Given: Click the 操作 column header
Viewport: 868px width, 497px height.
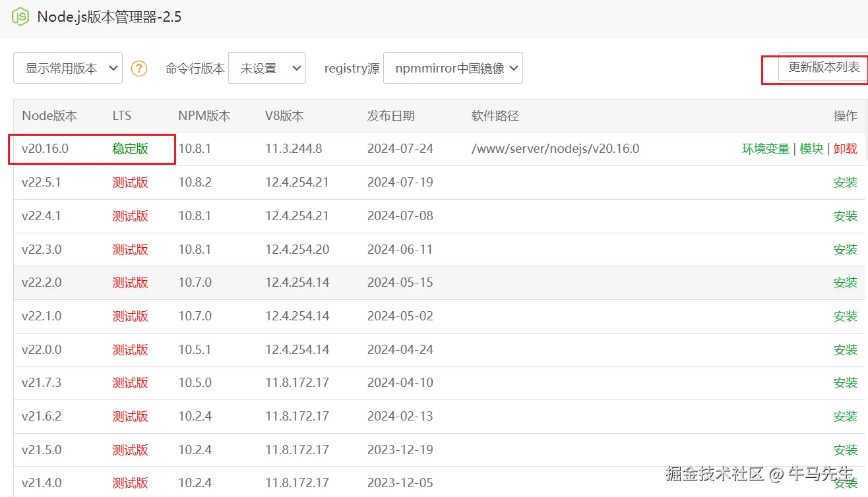Looking at the screenshot, I should pyautogui.click(x=846, y=116).
